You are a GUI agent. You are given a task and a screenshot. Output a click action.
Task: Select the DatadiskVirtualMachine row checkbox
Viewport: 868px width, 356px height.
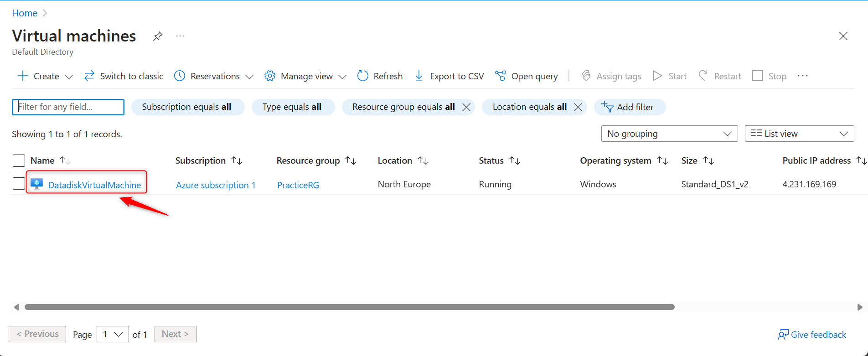[x=19, y=184]
